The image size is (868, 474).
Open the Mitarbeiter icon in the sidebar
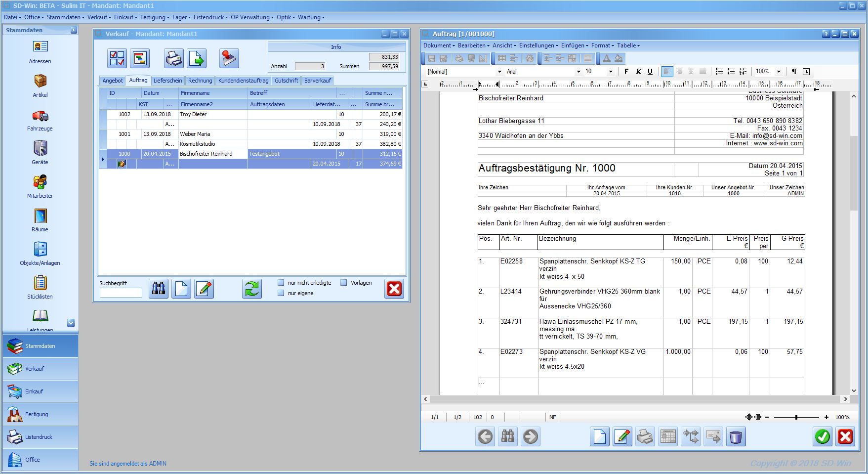pyautogui.click(x=40, y=186)
